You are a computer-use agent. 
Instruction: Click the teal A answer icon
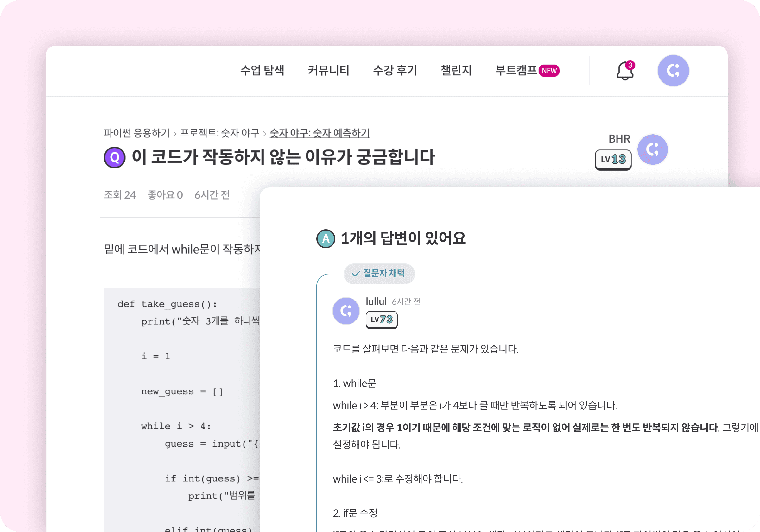click(x=326, y=239)
